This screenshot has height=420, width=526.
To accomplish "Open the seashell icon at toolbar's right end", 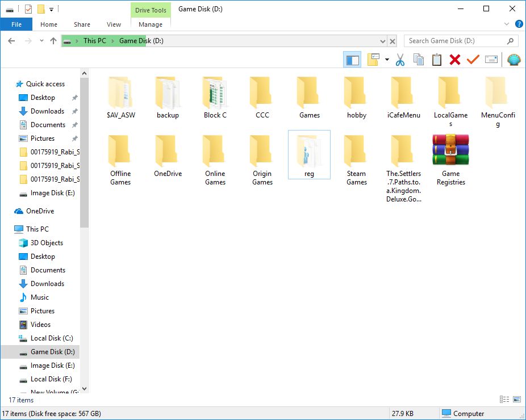I will click(514, 59).
